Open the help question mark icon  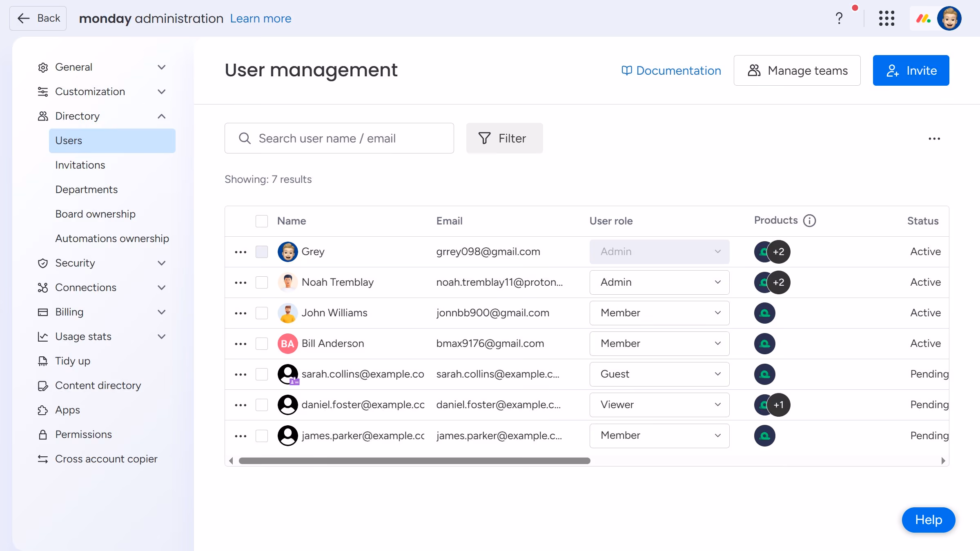839,18
